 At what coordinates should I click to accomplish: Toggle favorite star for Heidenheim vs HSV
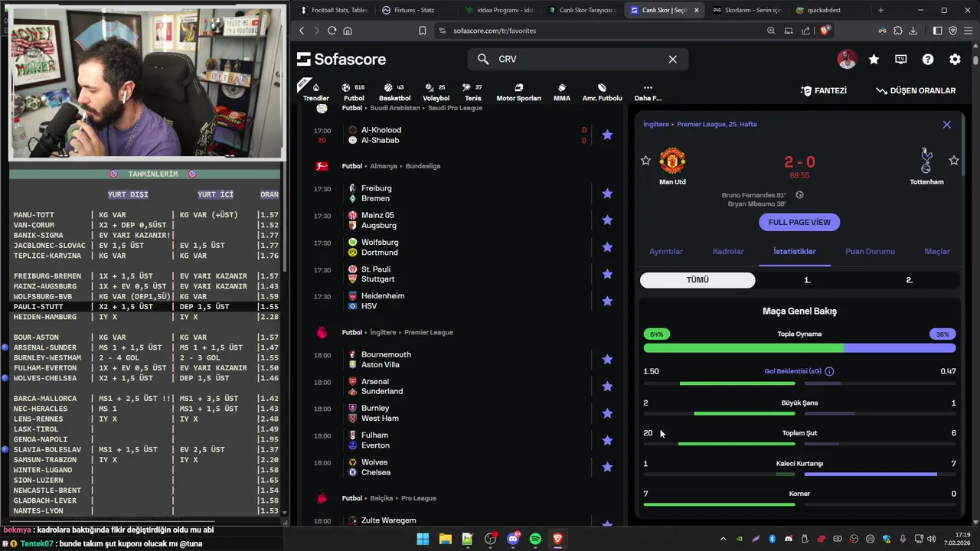point(607,301)
